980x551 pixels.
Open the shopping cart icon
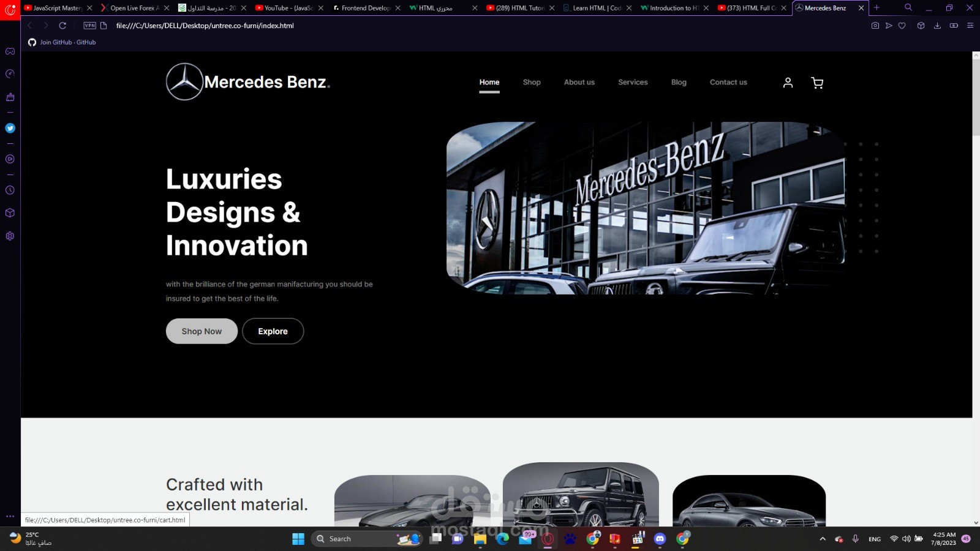point(817,83)
